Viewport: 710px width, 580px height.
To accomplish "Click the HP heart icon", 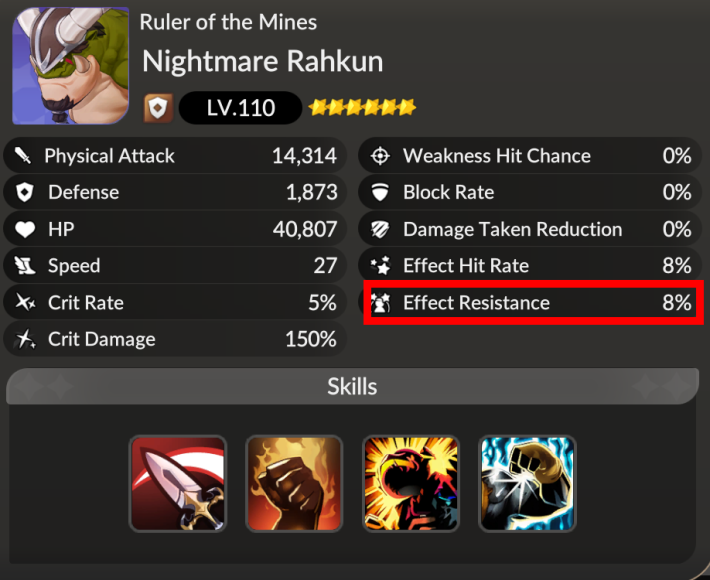I will click(25, 229).
